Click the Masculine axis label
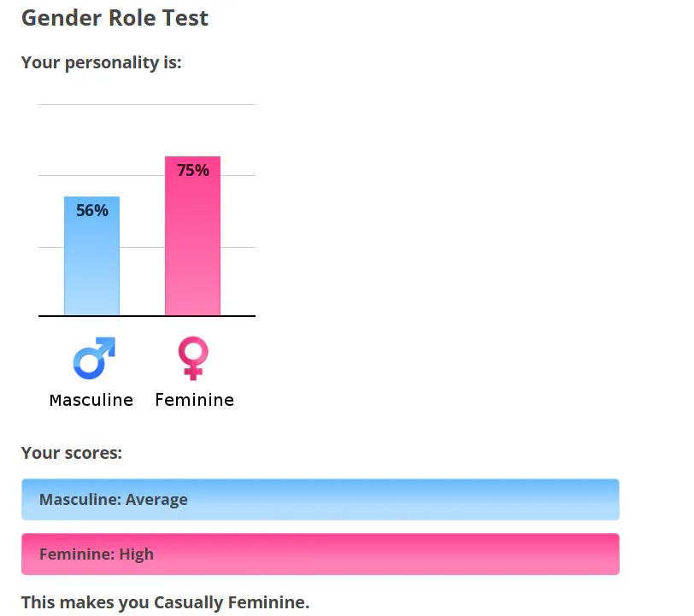The image size is (694, 616). pyautogui.click(x=91, y=400)
